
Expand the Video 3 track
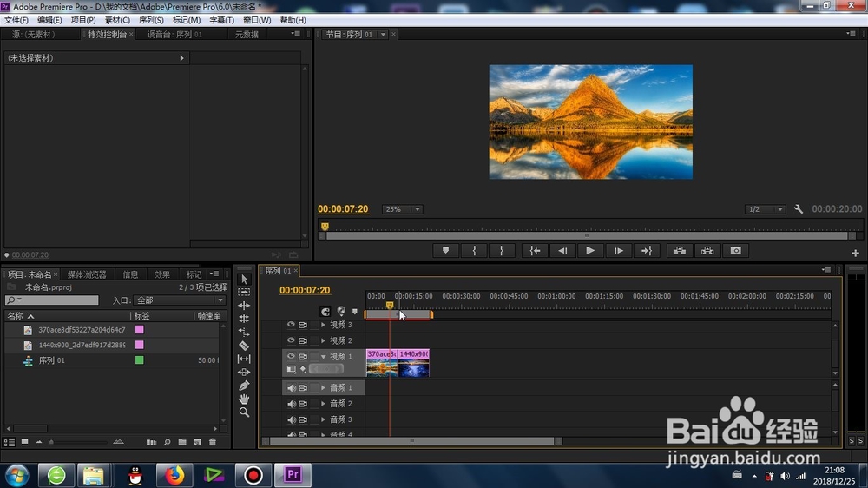point(323,325)
